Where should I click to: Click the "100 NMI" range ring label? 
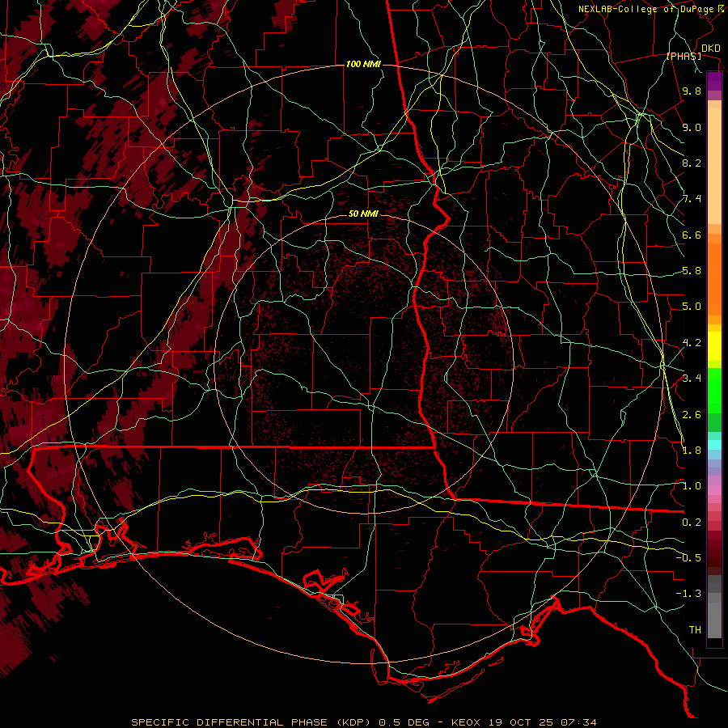[363, 64]
